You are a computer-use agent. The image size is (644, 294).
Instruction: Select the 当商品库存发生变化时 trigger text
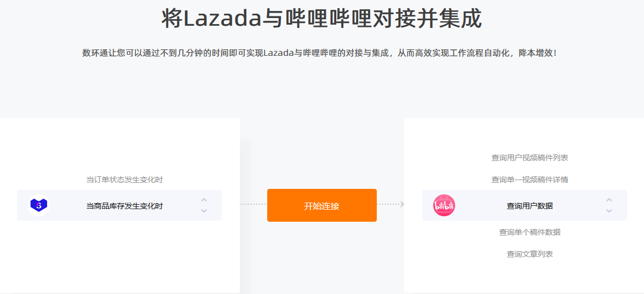pyautogui.click(x=124, y=206)
